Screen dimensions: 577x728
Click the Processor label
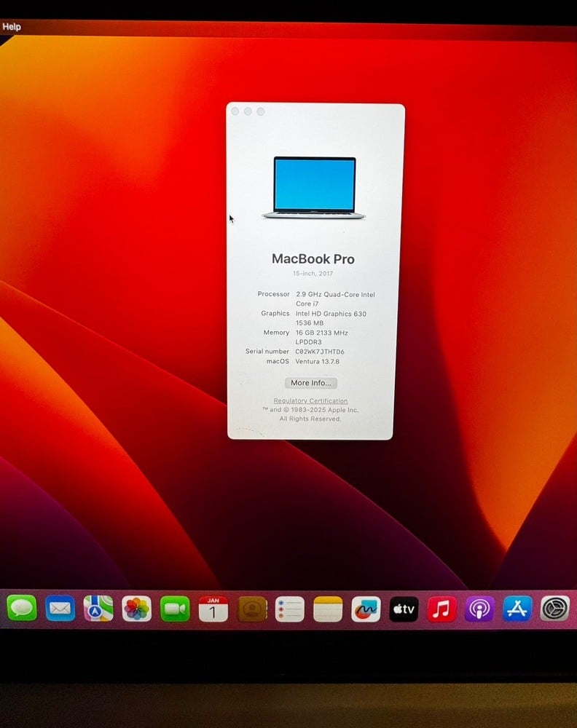tap(274, 294)
